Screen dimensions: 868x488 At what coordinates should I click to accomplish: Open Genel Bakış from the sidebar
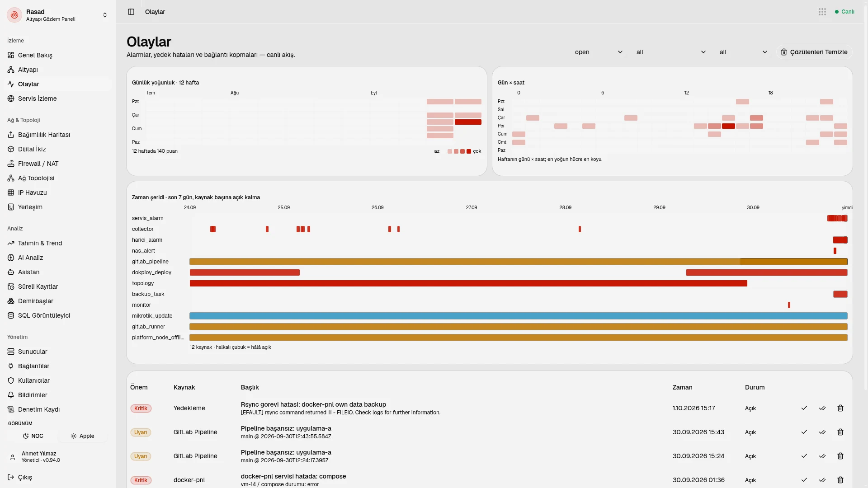[58, 55]
